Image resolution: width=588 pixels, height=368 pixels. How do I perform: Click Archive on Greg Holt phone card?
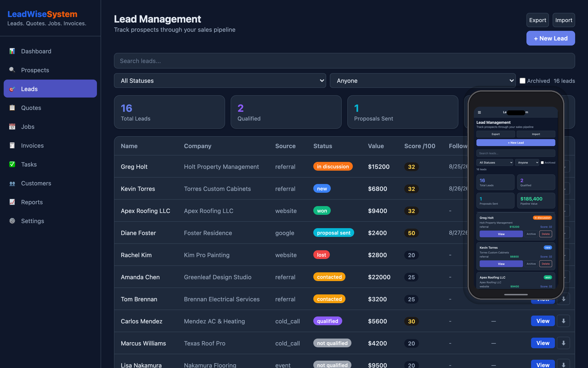531,234
